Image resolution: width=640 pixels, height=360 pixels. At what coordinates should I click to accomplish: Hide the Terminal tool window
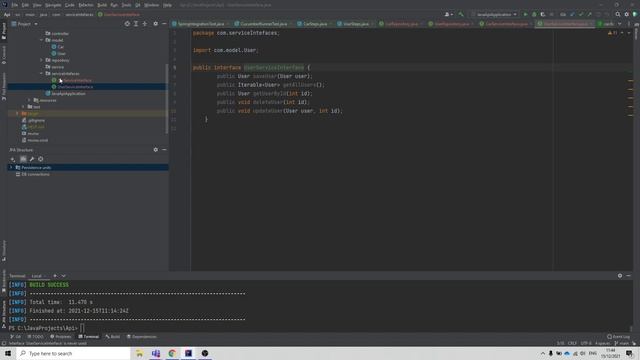point(628,276)
